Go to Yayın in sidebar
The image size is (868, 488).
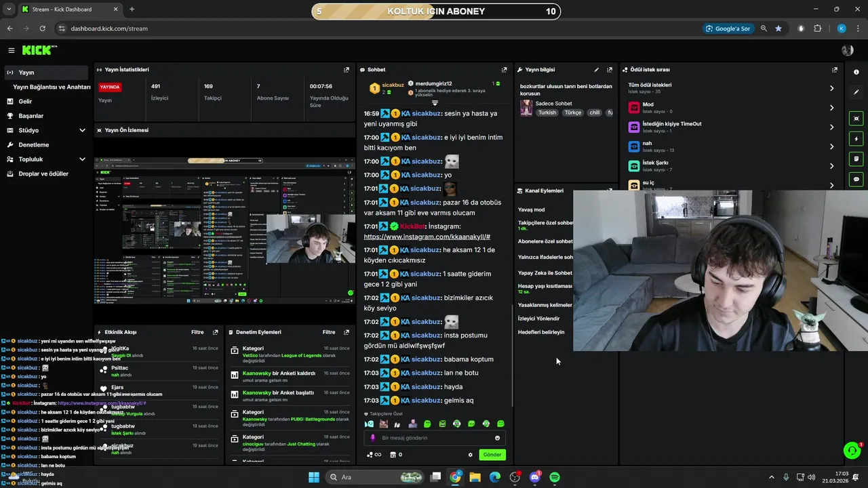46,73
